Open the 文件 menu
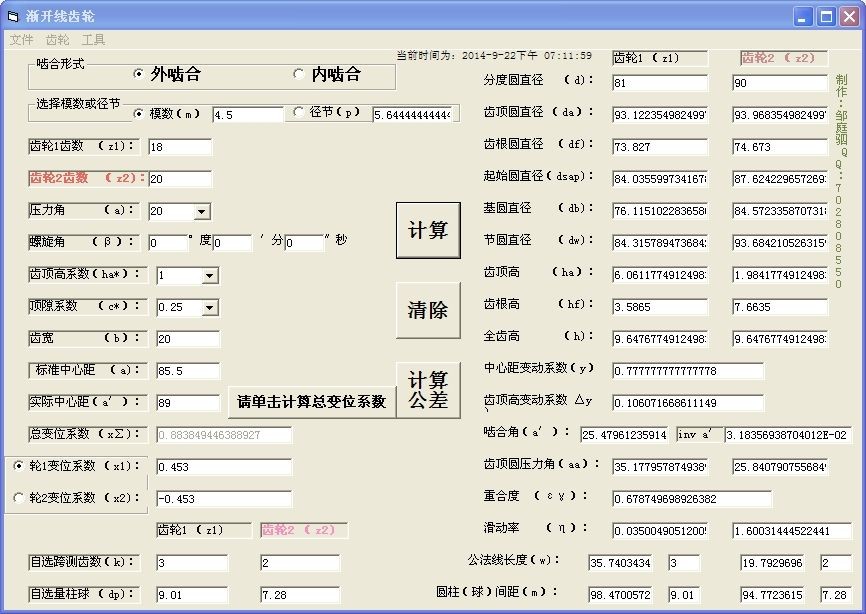The height and width of the screenshot is (614, 866). [22, 40]
